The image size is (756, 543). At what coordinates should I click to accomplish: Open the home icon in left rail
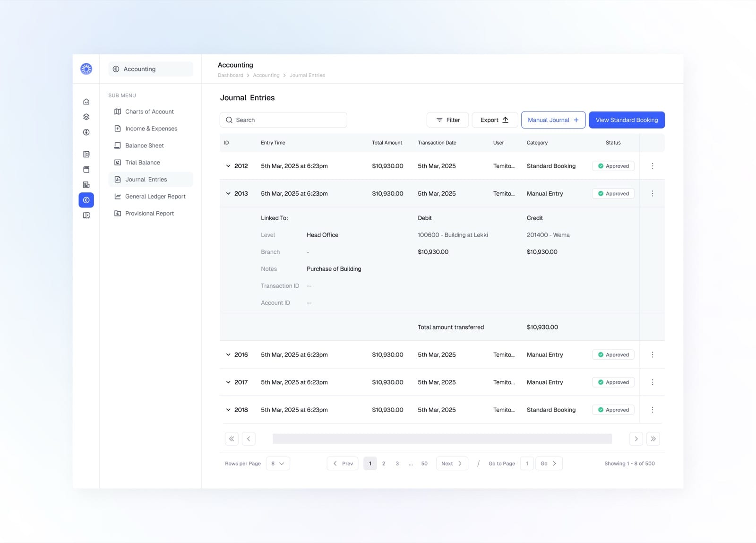[x=86, y=102]
